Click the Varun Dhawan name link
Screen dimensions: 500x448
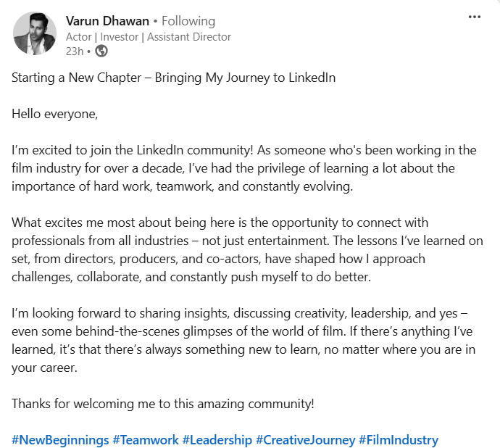[x=108, y=21]
